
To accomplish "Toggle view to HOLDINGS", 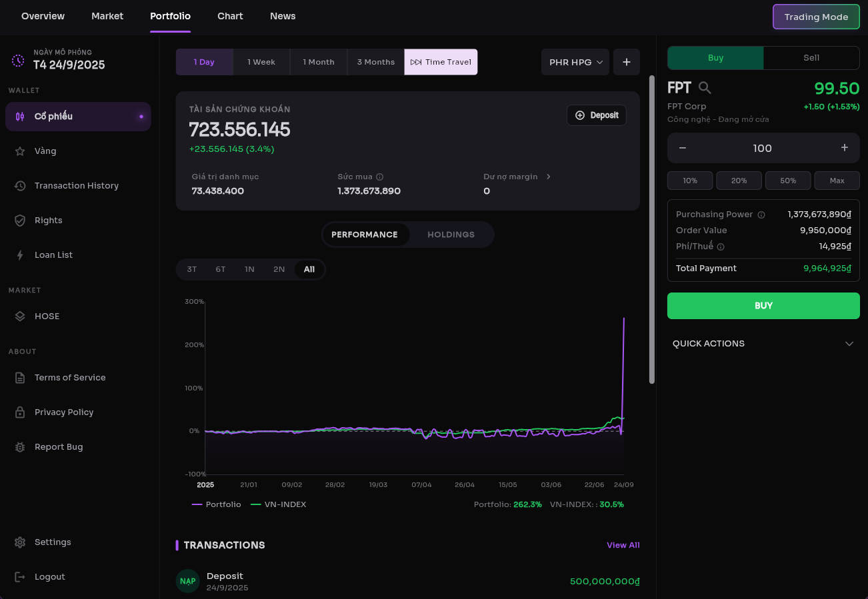I will pyautogui.click(x=451, y=235).
